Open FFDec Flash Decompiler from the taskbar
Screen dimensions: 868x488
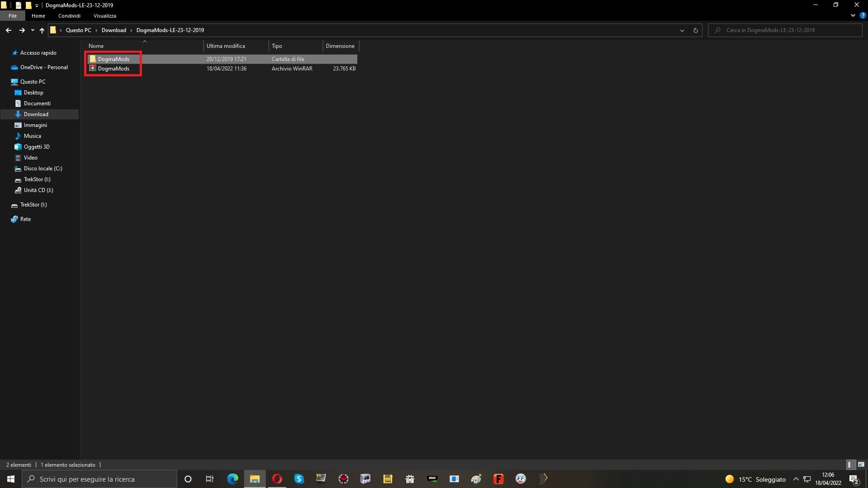point(521,479)
